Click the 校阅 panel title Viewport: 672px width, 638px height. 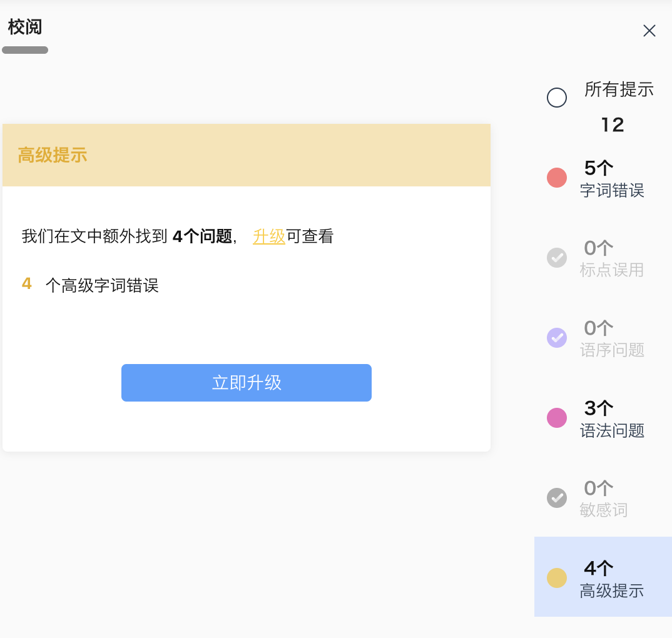click(x=25, y=28)
